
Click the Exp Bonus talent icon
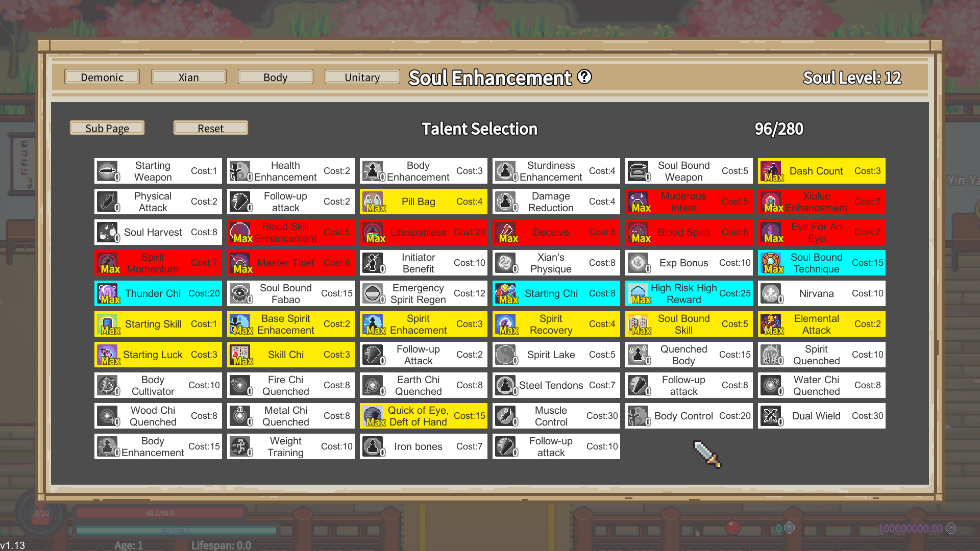[x=639, y=263]
